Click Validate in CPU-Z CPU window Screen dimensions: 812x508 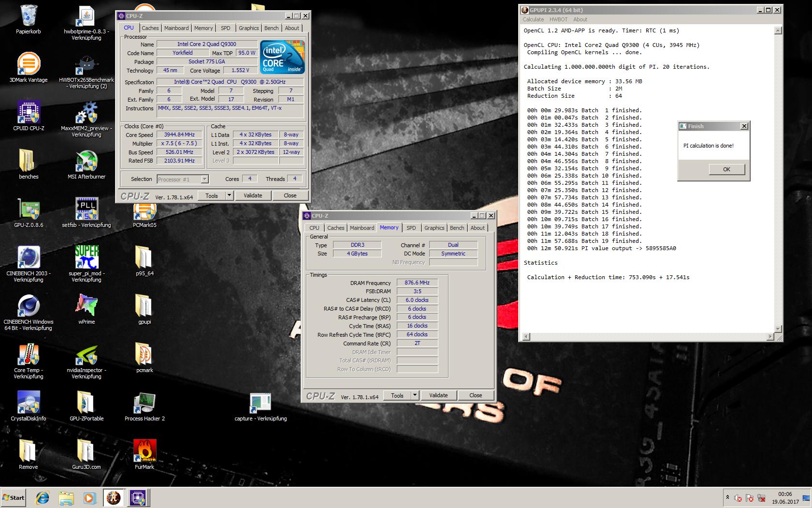pyautogui.click(x=253, y=195)
